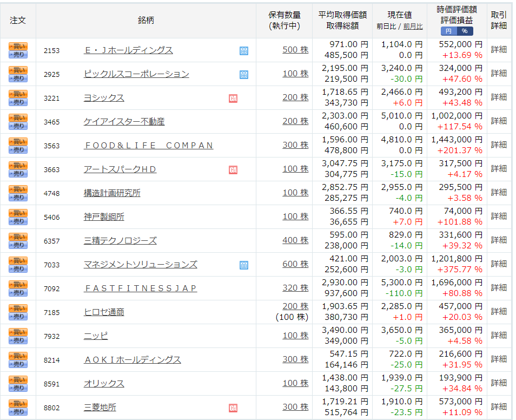Click the 937,600 円 acquisition total
The image size is (516, 420).
point(346,293)
